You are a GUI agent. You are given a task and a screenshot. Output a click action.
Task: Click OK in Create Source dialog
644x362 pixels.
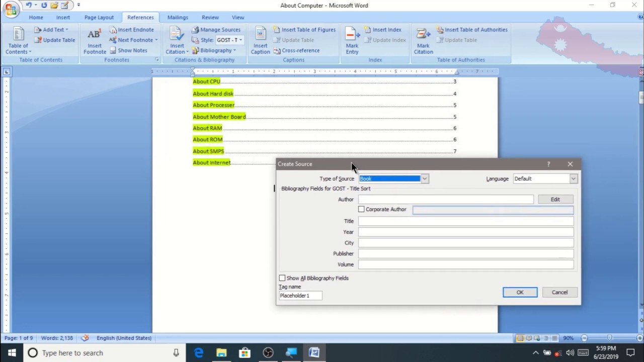pyautogui.click(x=520, y=292)
